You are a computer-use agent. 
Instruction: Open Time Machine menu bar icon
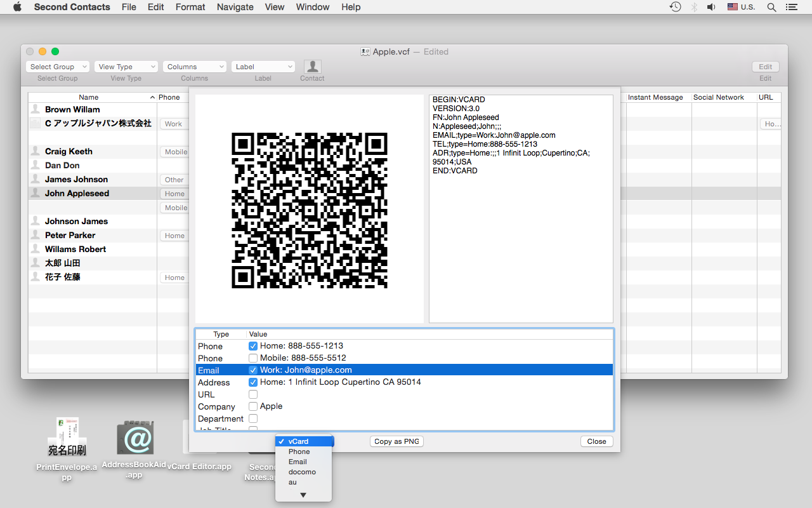(x=676, y=7)
